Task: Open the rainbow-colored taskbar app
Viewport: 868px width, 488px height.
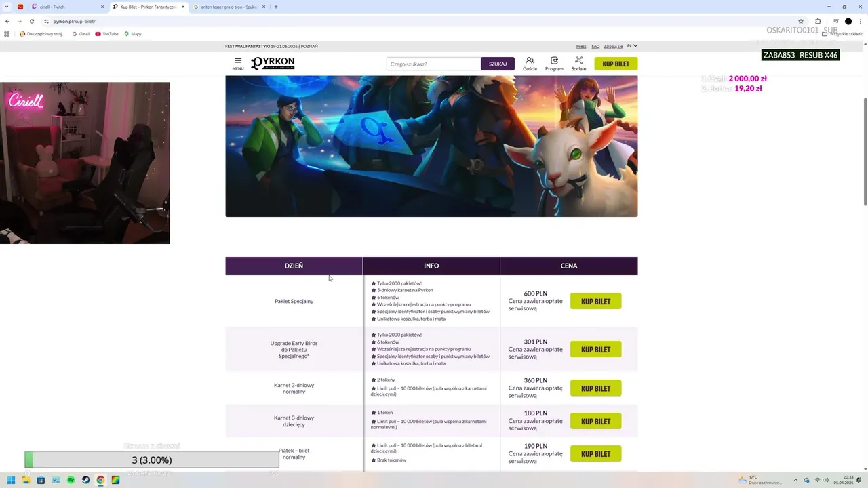Action: click(116, 480)
